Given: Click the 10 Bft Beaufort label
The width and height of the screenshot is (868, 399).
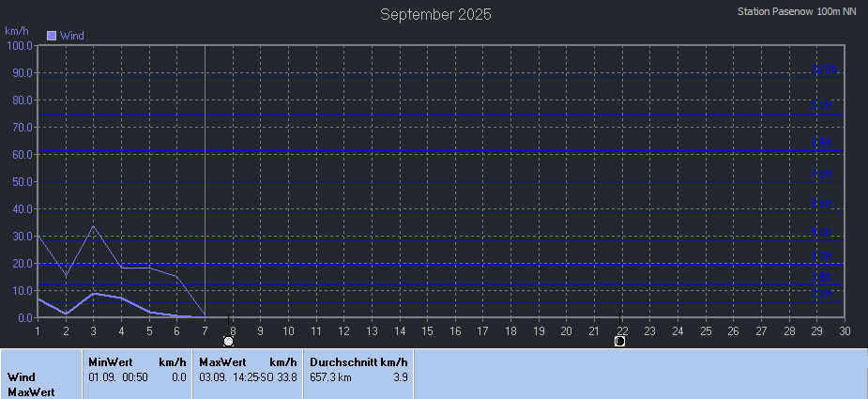Looking at the screenshot, I should (824, 69).
